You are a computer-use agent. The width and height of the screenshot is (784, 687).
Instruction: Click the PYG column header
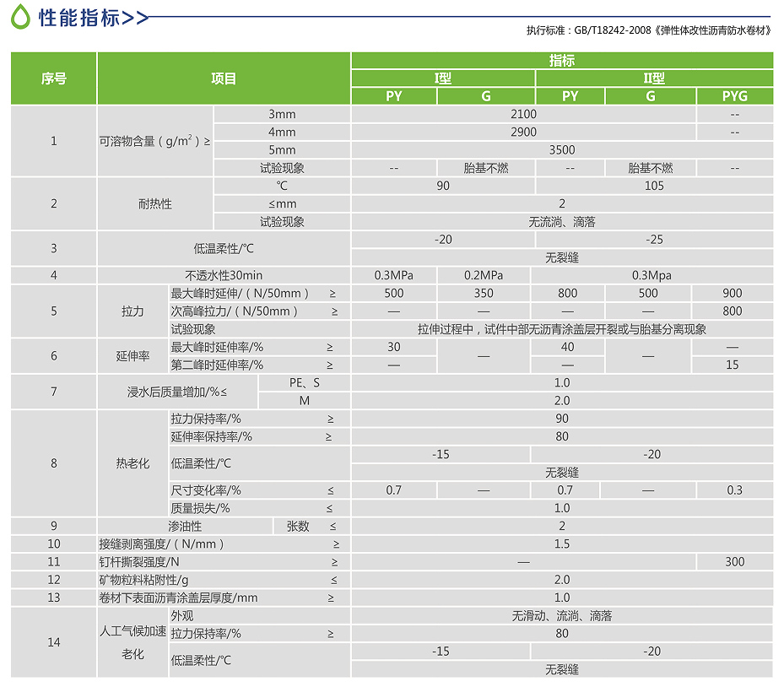coord(734,96)
